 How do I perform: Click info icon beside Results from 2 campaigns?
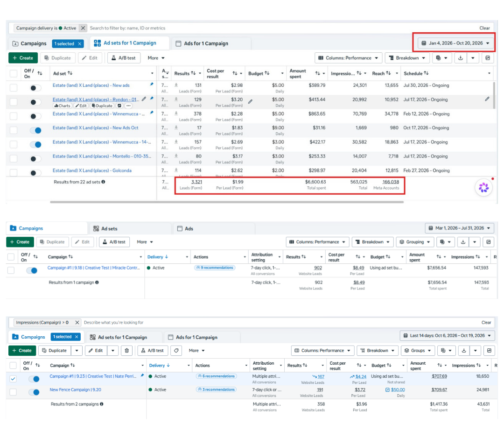pyautogui.click(x=102, y=404)
